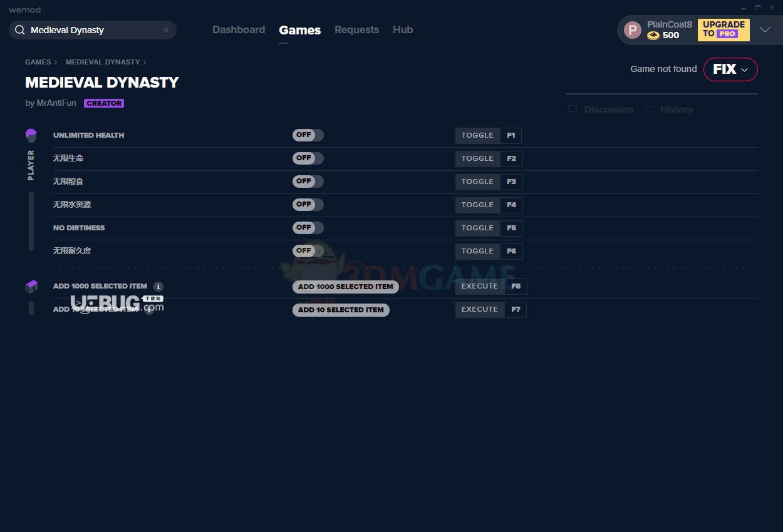The width and height of the screenshot is (783, 532).
Task: Click the F6 hotkey box
Action: coord(511,251)
